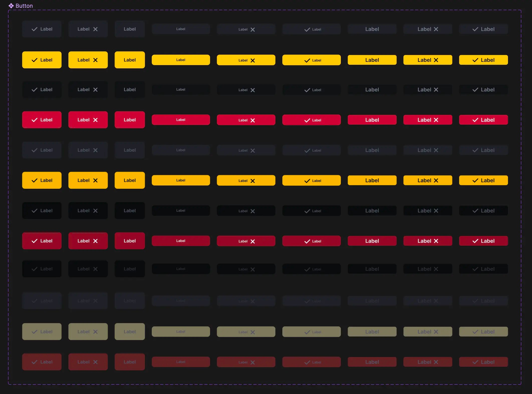Click checkmark icon in faded olive-yellow large button
This screenshot has width=532, height=394.
35,332
